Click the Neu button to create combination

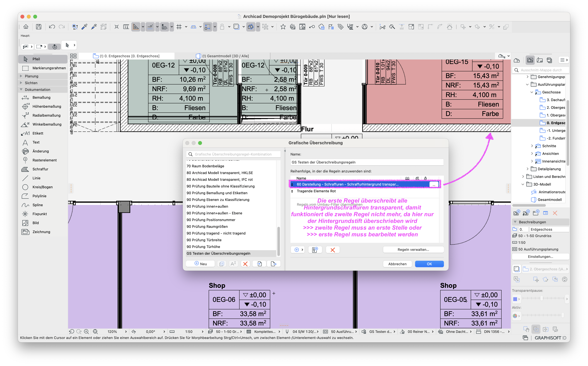point(200,264)
